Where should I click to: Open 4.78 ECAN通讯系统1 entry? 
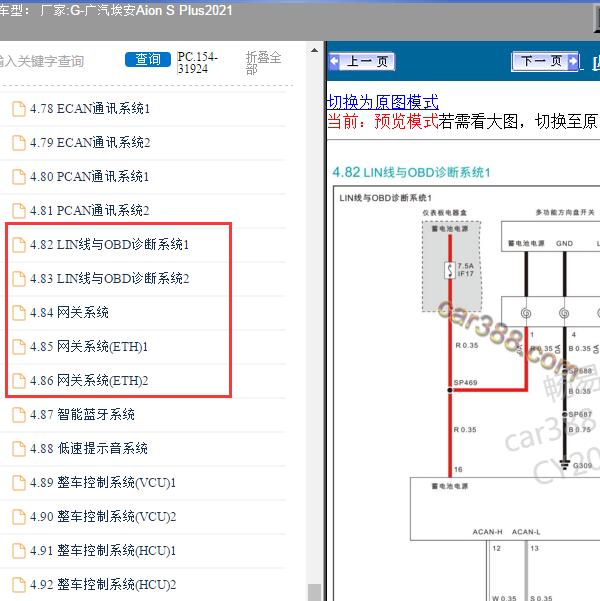(x=90, y=109)
